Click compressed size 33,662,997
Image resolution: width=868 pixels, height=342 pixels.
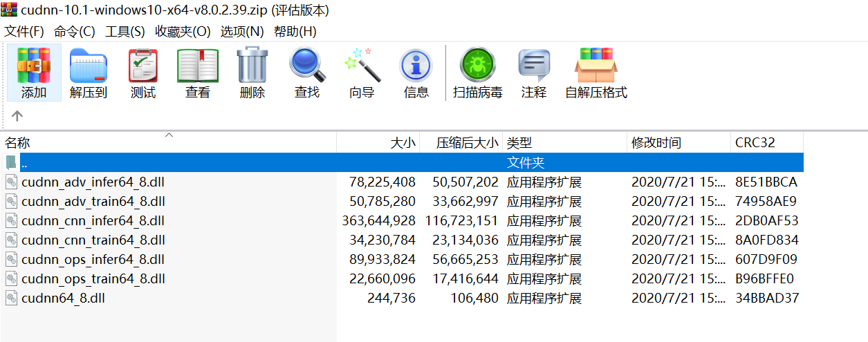click(x=465, y=202)
